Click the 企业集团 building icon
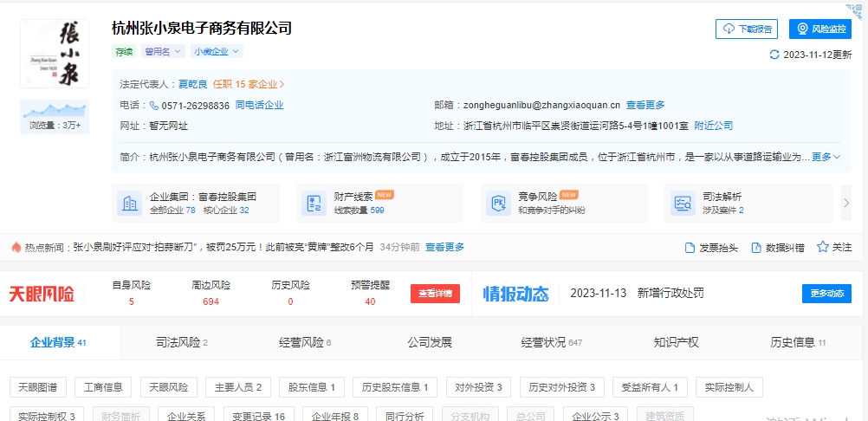 [130, 203]
